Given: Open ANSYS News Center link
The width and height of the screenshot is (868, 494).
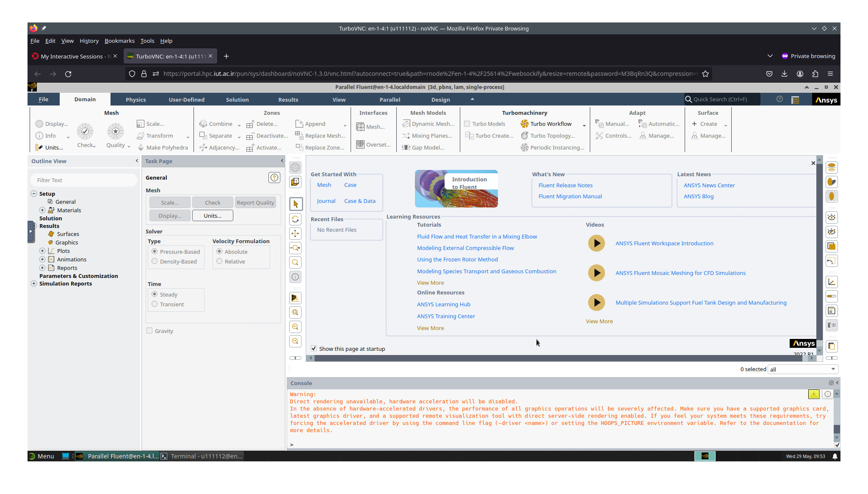Looking at the screenshot, I should coord(709,185).
